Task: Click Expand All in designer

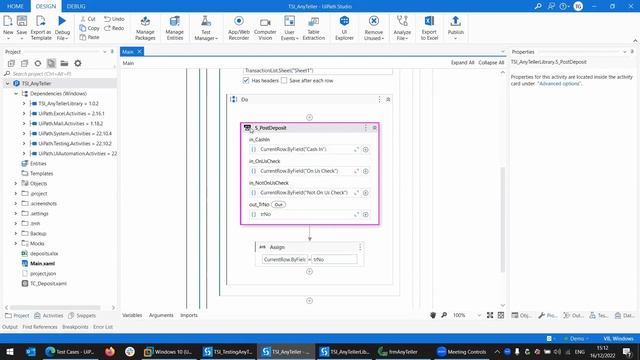Action: coord(462,62)
